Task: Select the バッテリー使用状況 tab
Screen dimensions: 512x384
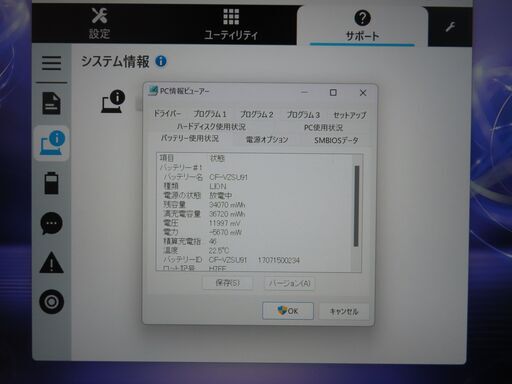Action: coord(190,138)
